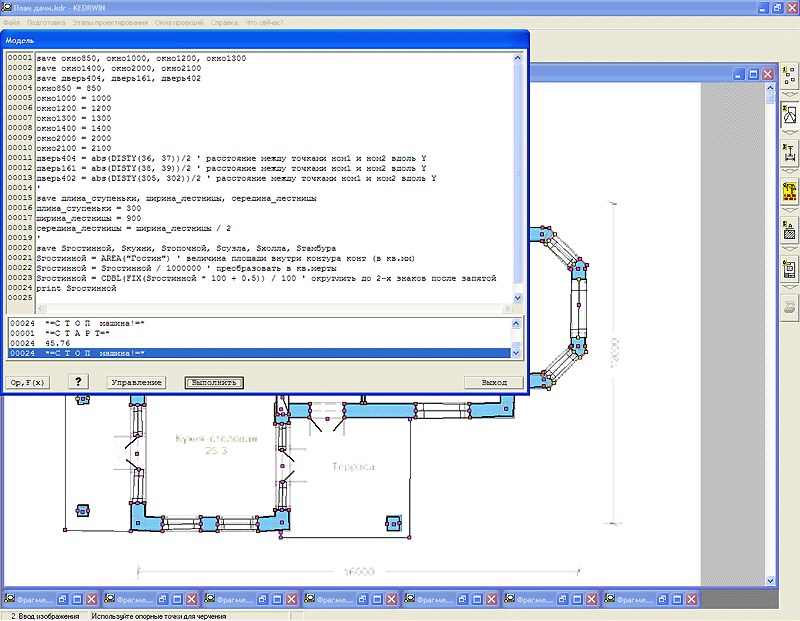800x621 pixels.
Task: Click the drawing window vertical scrollbar thumb
Action: 770,98
